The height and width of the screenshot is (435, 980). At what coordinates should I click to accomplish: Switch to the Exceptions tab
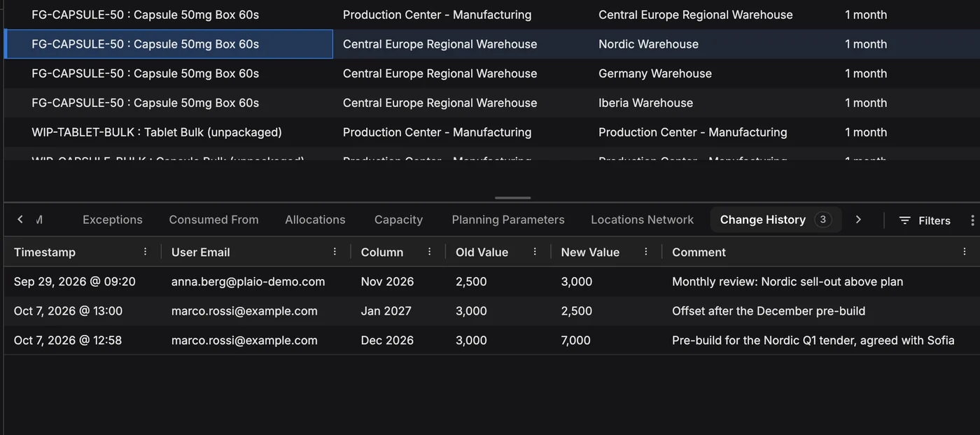pyautogui.click(x=113, y=220)
